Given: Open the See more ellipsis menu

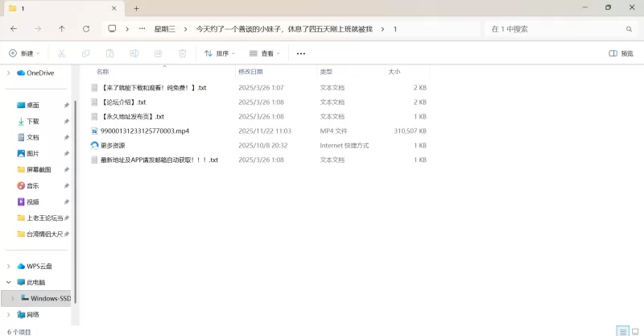Looking at the screenshot, I should click(x=301, y=53).
